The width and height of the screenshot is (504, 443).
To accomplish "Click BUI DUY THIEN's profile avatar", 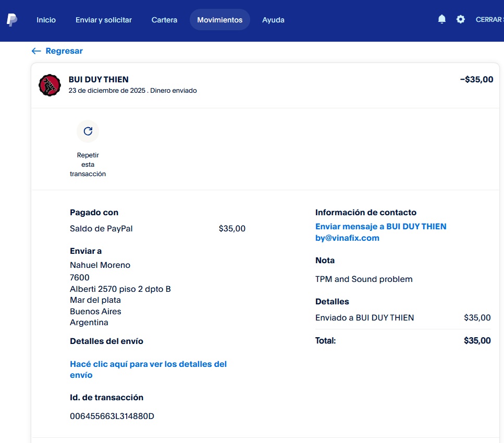I will pyautogui.click(x=50, y=85).
